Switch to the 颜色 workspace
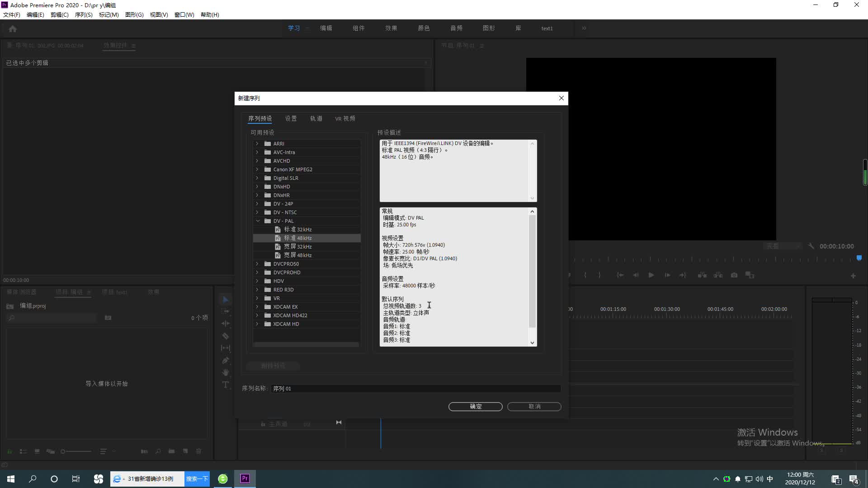 [424, 28]
